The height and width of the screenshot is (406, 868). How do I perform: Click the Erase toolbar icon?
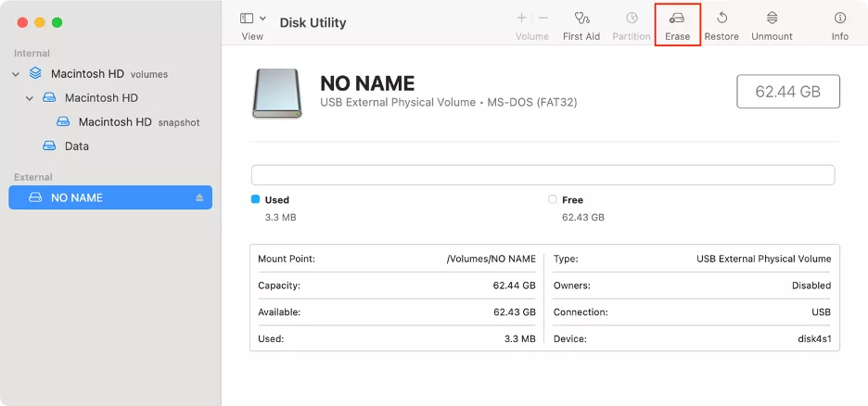(677, 19)
